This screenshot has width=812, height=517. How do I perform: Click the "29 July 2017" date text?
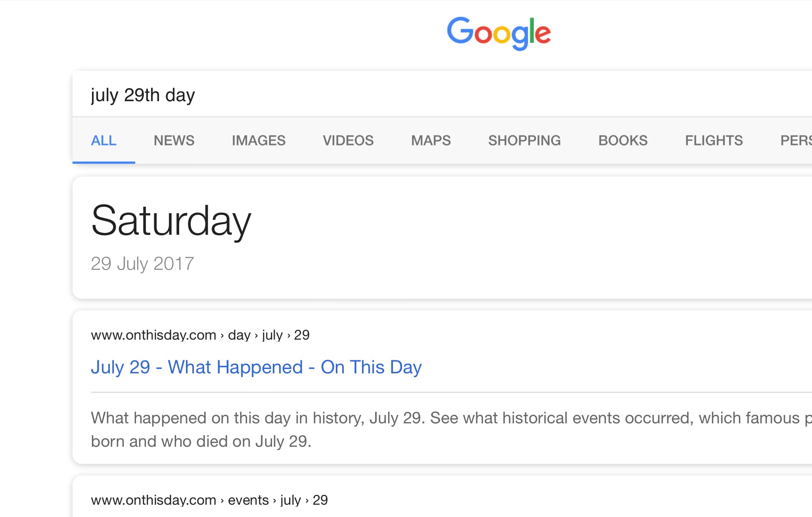(x=142, y=264)
